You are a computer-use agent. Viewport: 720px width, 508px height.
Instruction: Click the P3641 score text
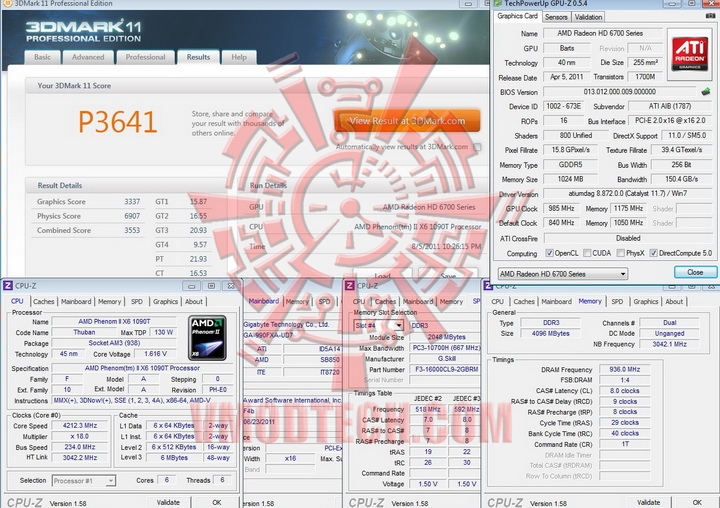(x=118, y=122)
